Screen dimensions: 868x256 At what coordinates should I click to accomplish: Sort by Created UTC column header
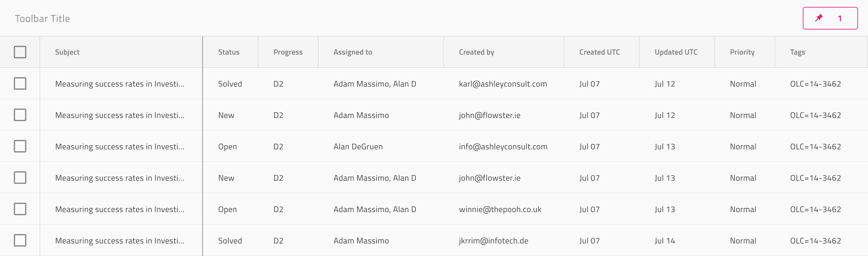pyautogui.click(x=600, y=52)
